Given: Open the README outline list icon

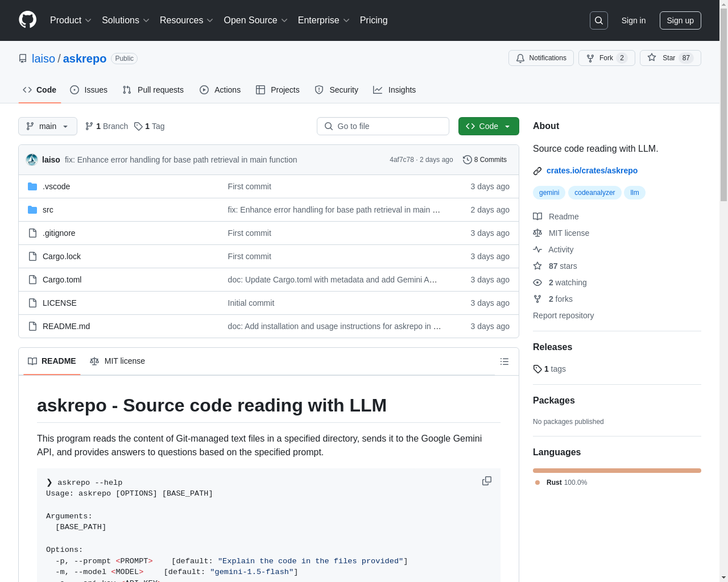Looking at the screenshot, I should point(504,361).
